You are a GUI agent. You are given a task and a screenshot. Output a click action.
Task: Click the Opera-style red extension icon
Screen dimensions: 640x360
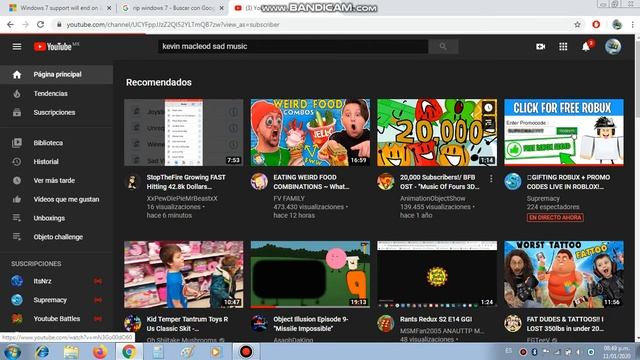596,24
